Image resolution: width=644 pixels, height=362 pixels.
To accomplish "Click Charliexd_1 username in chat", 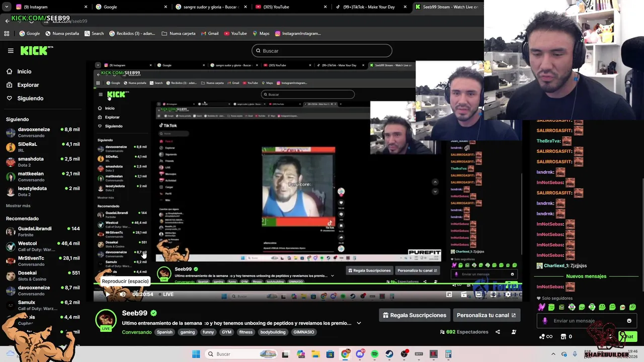I will pos(556,265).
